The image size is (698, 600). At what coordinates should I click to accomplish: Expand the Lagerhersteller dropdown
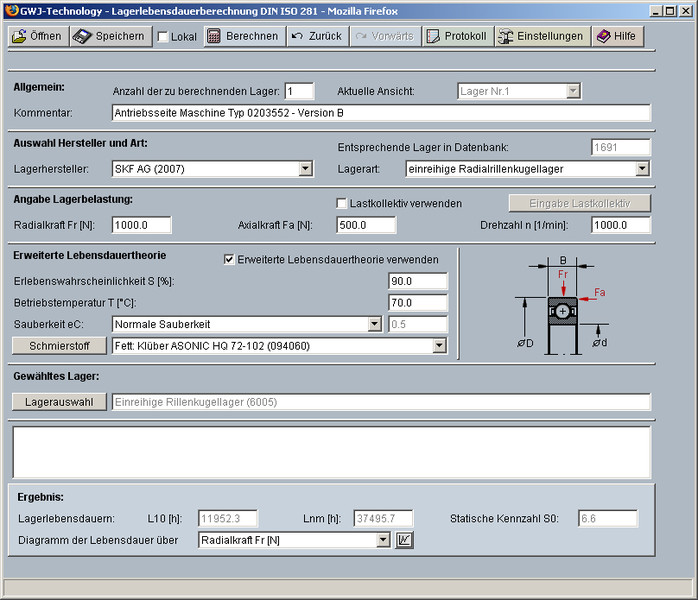(x=306, y=169)
